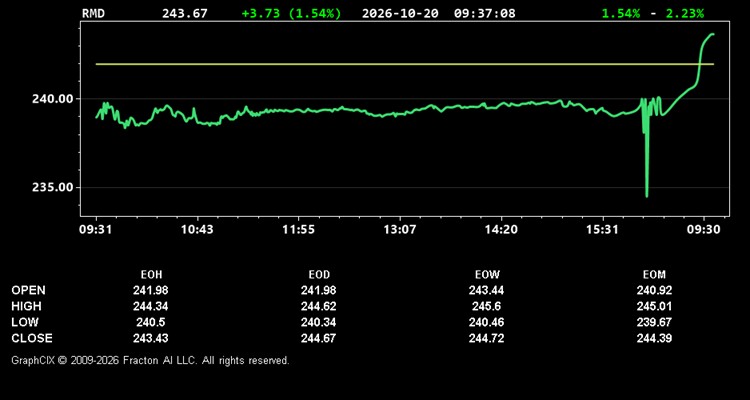750x400 pixels.
Task: Click the yellow previous-close reference line
Action: (405, 64)
